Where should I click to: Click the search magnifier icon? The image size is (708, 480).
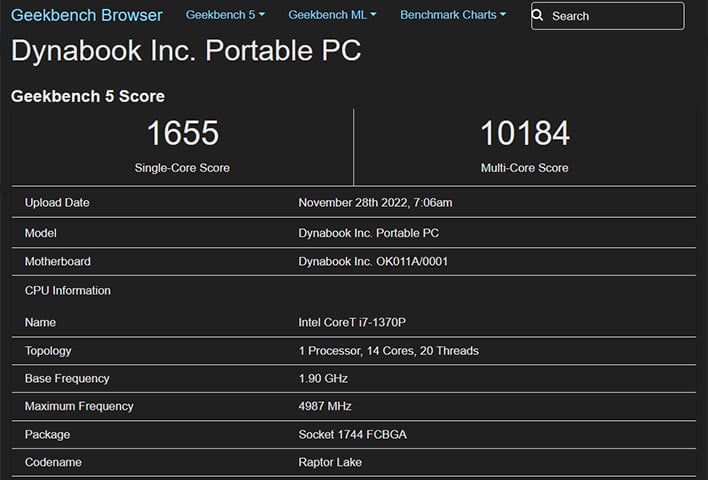pyautogui.click(x=537, y=15)
